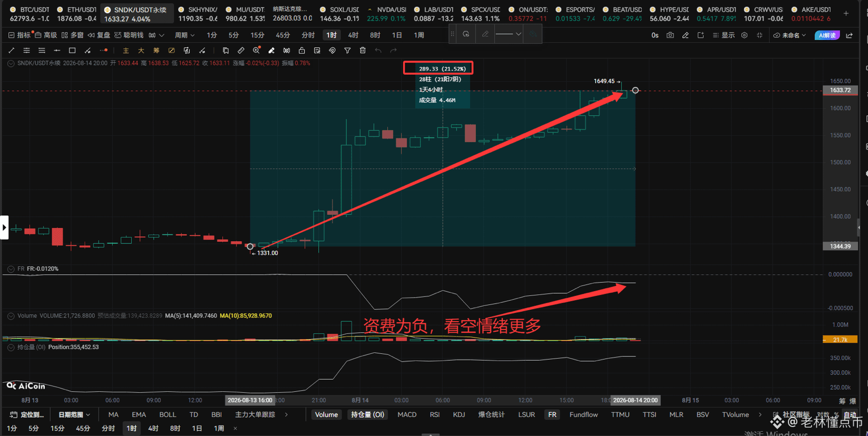Viewport: 868px width, 436px height.
Task: Click the share arrow icon top right
Action: 850,35
